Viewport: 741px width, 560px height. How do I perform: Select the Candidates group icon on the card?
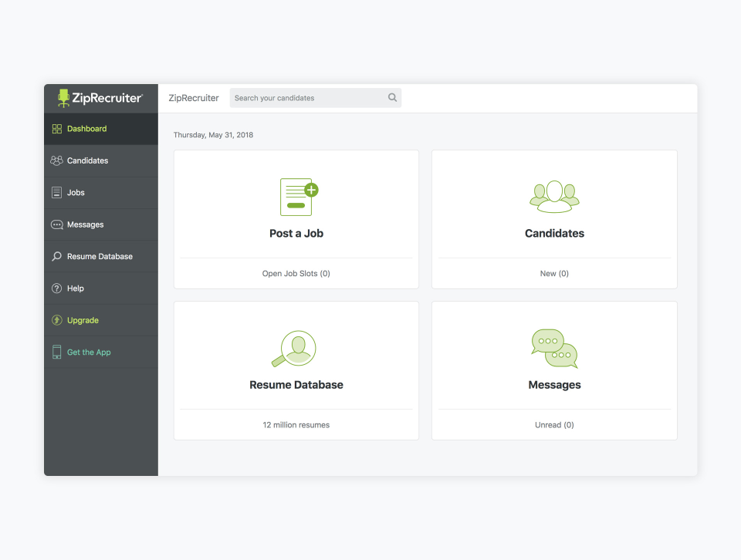(x=554, y=197)
